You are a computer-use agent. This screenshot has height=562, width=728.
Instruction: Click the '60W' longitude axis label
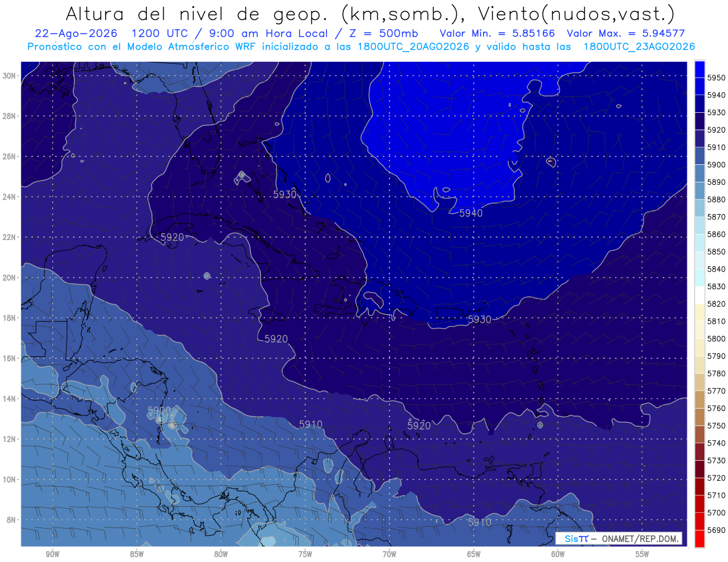pyautogui.click(x=558, y=555)
